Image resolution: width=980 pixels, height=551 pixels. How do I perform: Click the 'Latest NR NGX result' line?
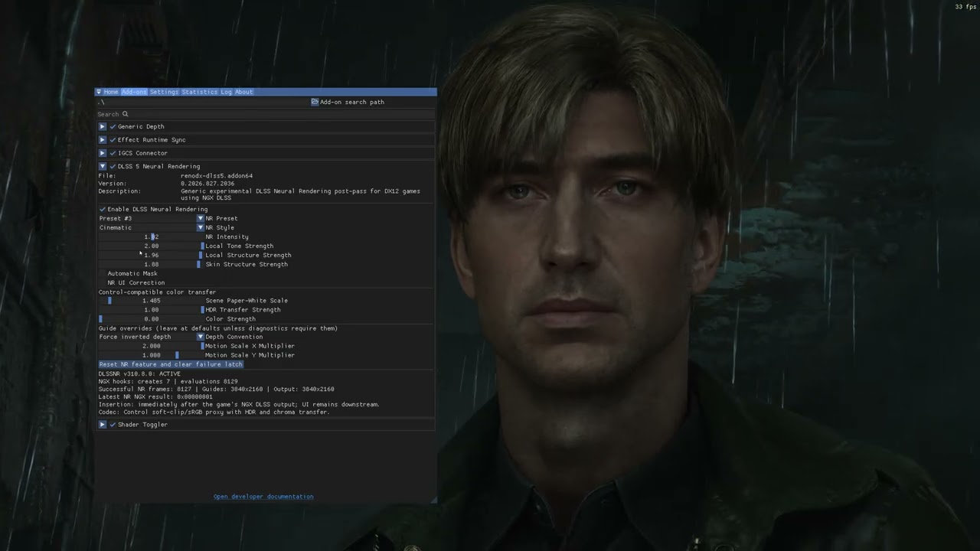pos(155,396)
